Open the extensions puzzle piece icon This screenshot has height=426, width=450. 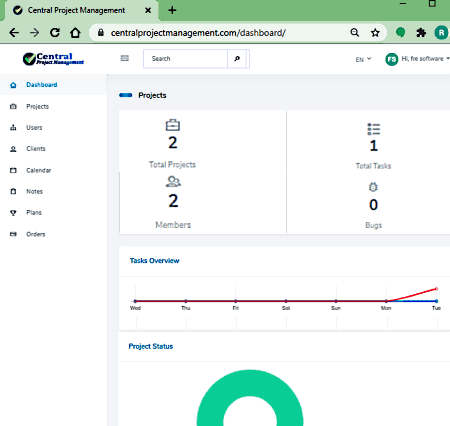(421, 33)
